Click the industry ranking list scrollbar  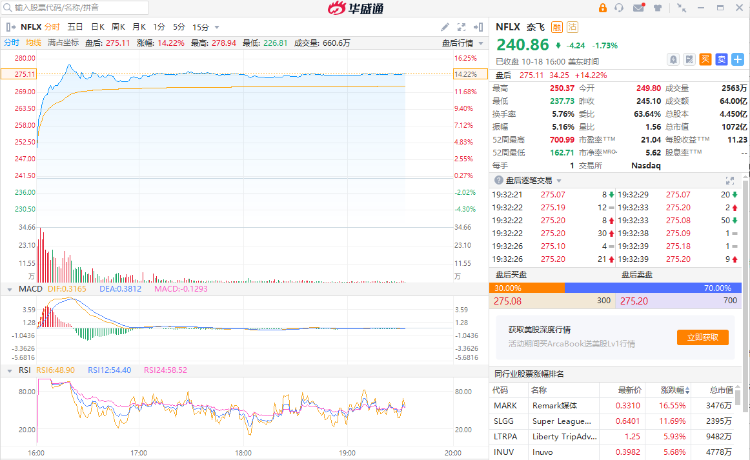tap(739, 397)
